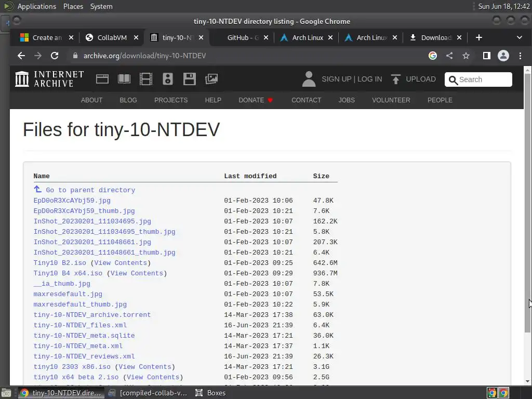Close the Download tab
Screen dimensions: 532x399
459,37
